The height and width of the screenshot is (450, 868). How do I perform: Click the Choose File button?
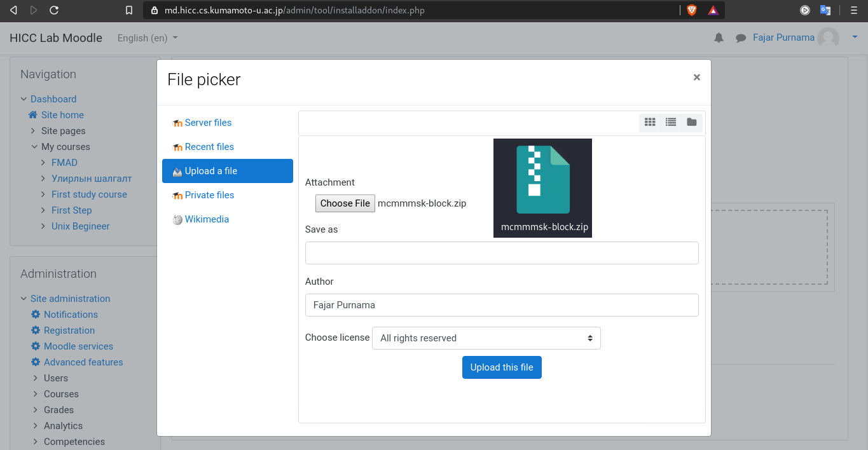coord(345,203)
